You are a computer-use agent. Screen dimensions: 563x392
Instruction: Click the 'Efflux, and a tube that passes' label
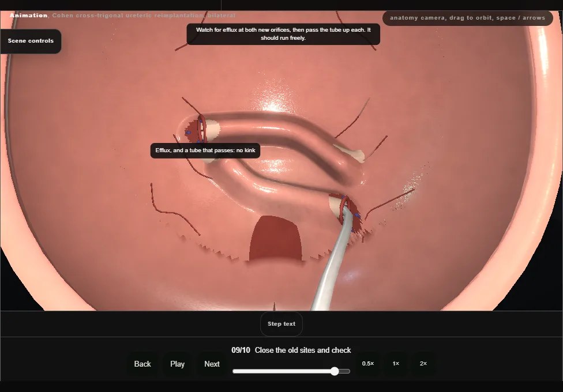(x=205, y=150)
